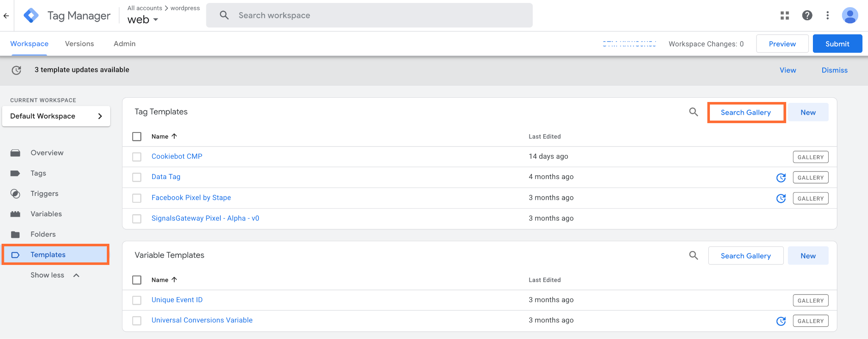868x339 pixels.
Task: Click New in Tag Templates
Action: point(808,113)
